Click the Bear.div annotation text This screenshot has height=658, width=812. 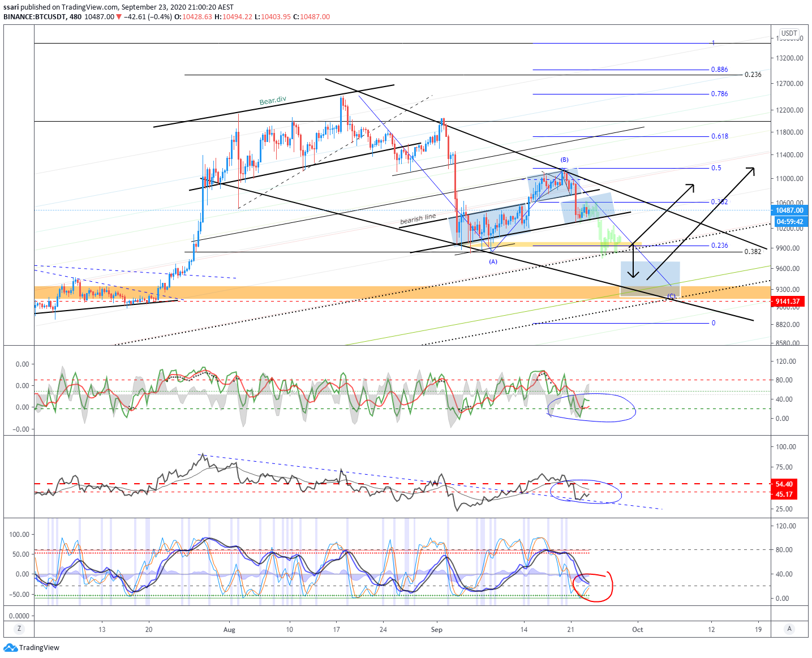tap(273, 101)
